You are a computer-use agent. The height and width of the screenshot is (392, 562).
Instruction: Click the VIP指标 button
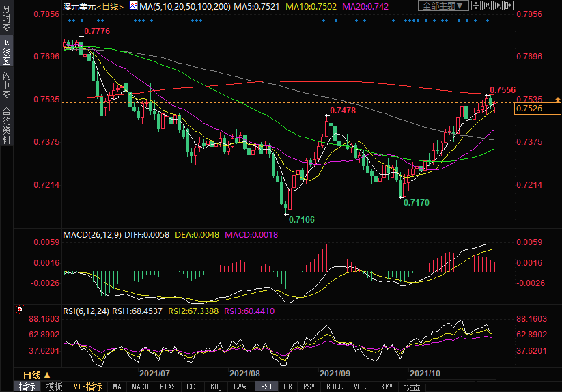pyautogui.click(x=87, y=387)
